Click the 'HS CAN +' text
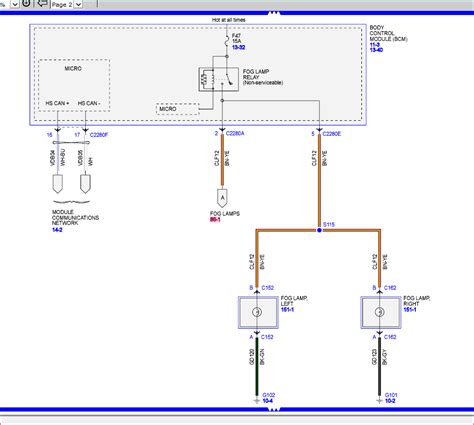Screen dimensions: 474x425 [57, 103]
